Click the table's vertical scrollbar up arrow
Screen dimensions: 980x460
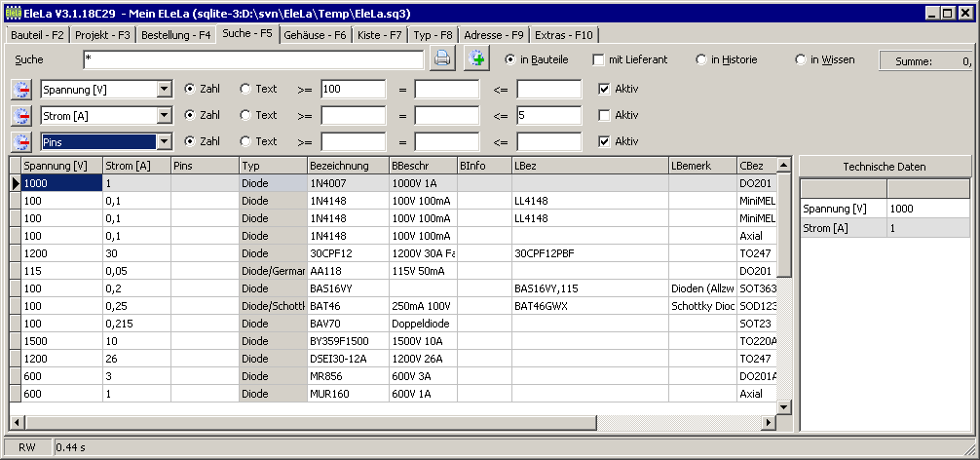(x=784, y=165)
